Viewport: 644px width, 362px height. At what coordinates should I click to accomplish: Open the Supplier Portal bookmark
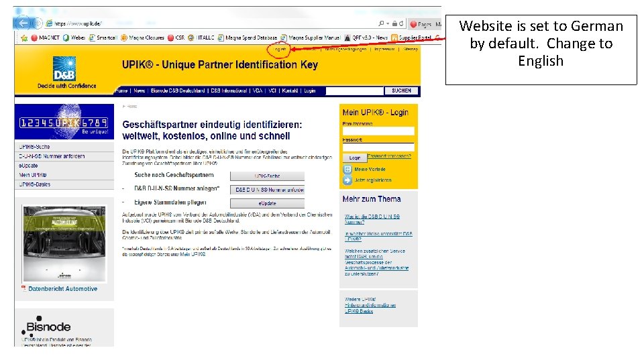point(411,38)
